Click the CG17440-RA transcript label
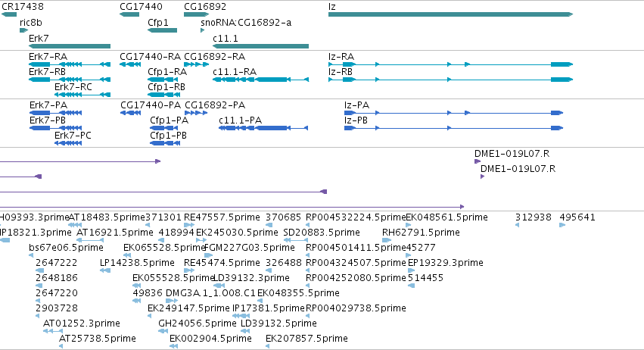Viewport: 644px width, 350px height. [x=151, y=57]
